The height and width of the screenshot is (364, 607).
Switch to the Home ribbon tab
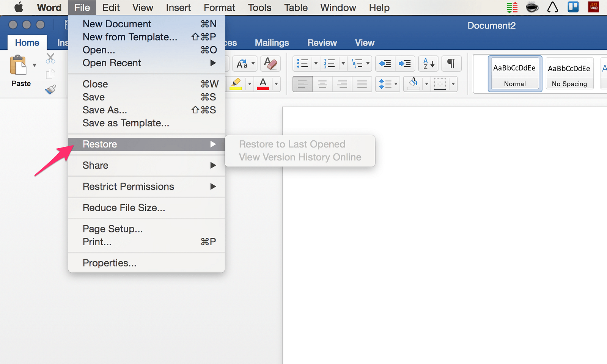27,43
